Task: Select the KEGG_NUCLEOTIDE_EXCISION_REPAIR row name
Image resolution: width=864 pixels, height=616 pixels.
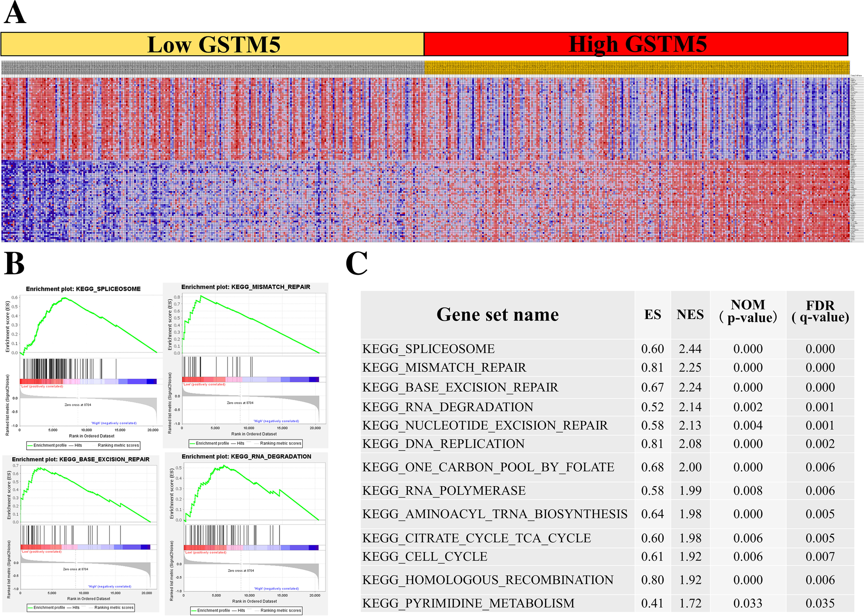Action: click(x=485, y=426)
